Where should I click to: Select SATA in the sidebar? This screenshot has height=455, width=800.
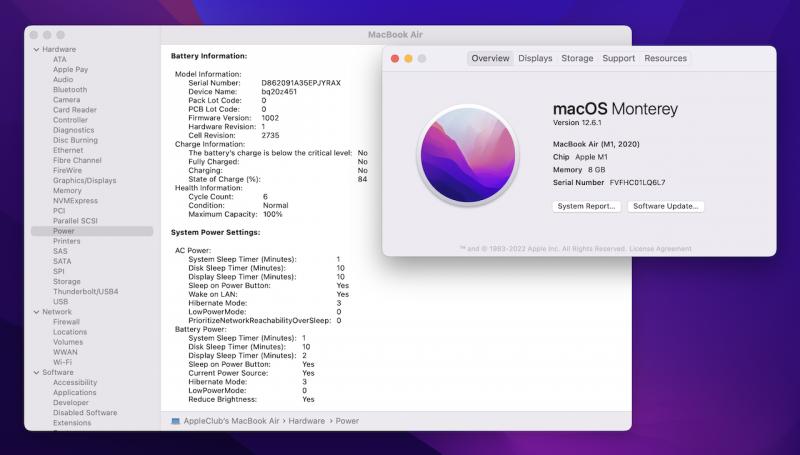click(62, 261)
